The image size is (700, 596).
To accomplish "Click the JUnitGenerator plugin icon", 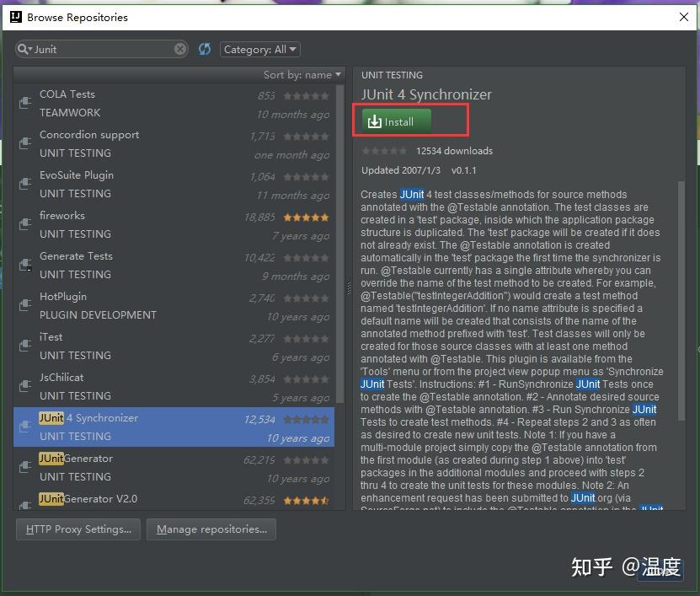I will click(24, 468).
